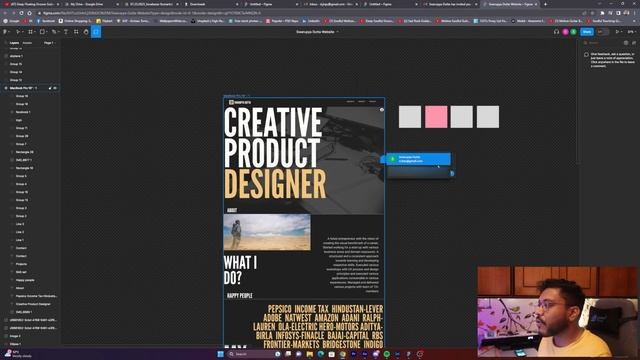Select the Hand tool
Screen dimensions: 640x360
pyautogui.click(x=86, y=32)
